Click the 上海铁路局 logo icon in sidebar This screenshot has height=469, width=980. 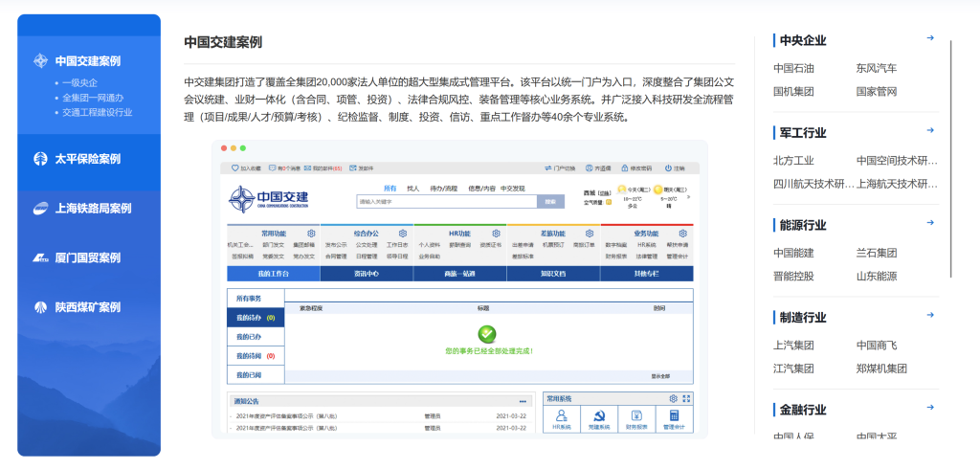pyautogui.click(x=40, y=209)
